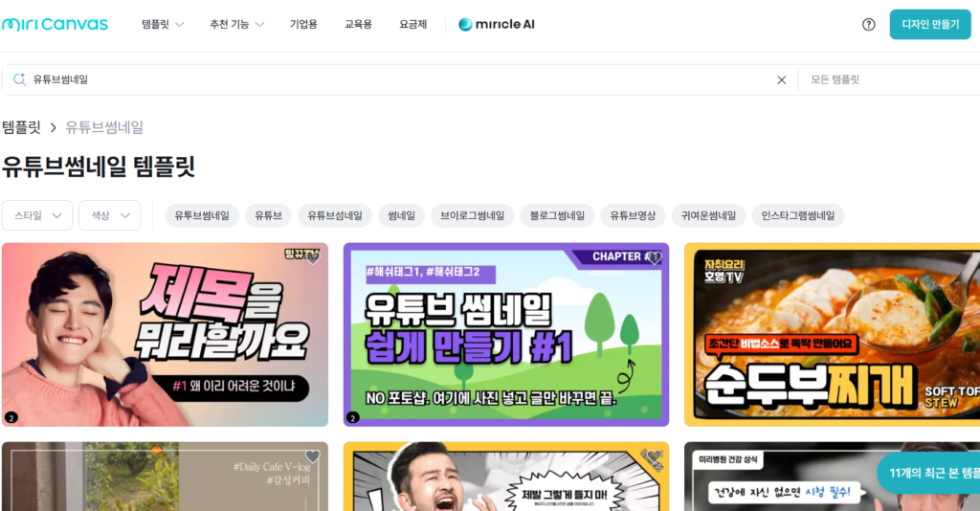Select the 브이로그썸네일 tag chip
Screen dimensions: 980x511
click(472, 215)
